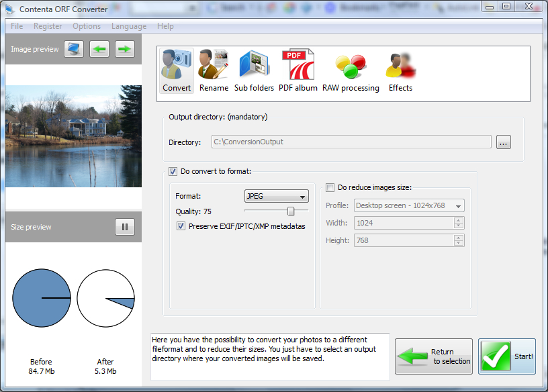Minimize the Contenta ORF Converter window
Viewport: 548px width, 392px height.
tap(490, 6)
